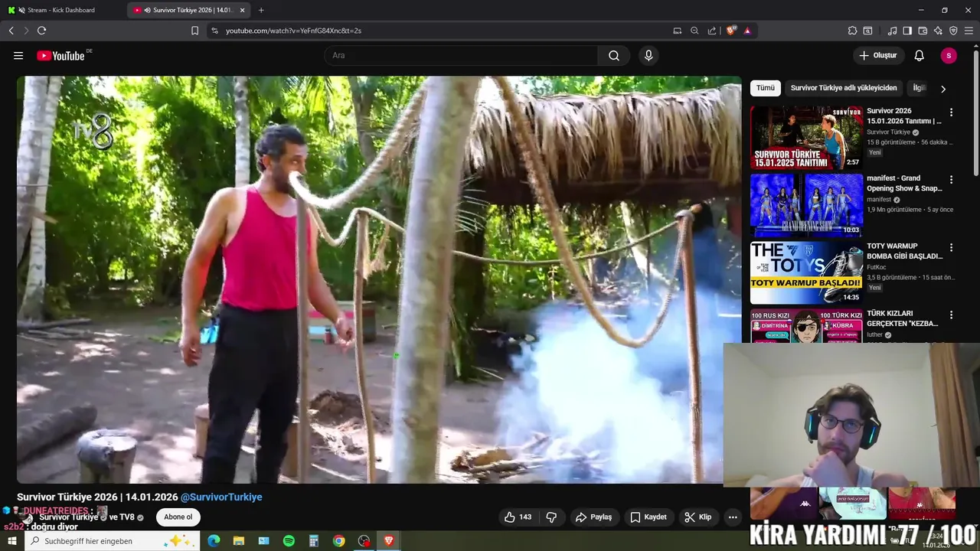
Task: Focus the Ara search field
Action: point(462,55)
